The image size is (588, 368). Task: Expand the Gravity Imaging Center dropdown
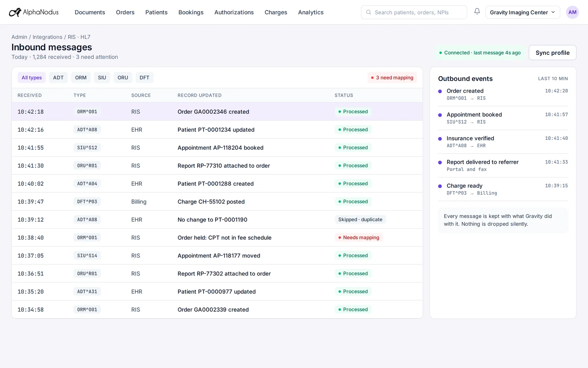coord(523,12)
